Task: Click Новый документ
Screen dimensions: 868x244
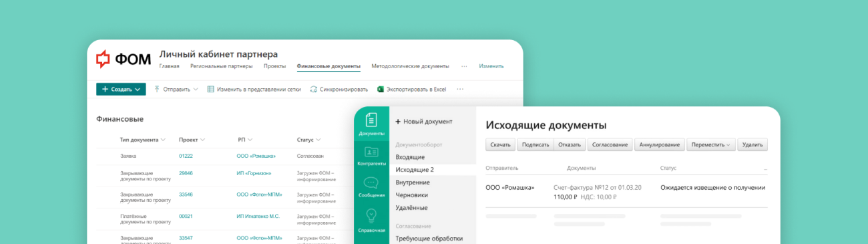Action: [x=424, y=122]
